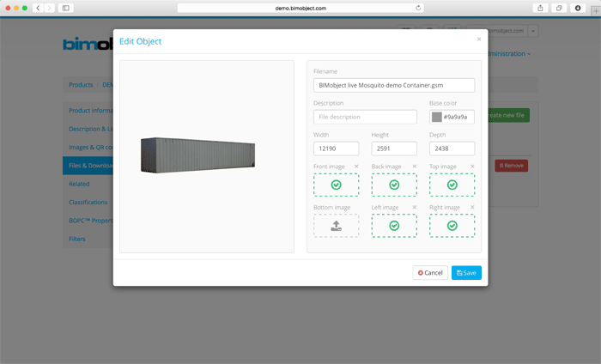Reload the page in Safari address bar
This screenshot has width=601, height=364.
tap(418, 8)
